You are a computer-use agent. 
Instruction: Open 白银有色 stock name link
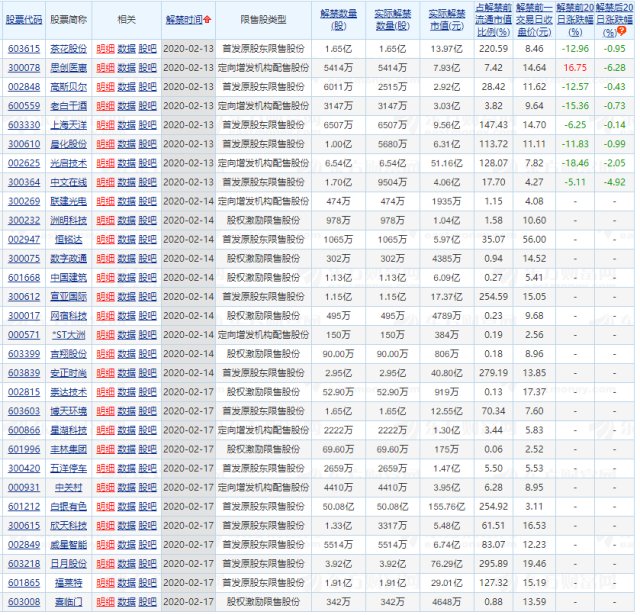tap(69, 506)
